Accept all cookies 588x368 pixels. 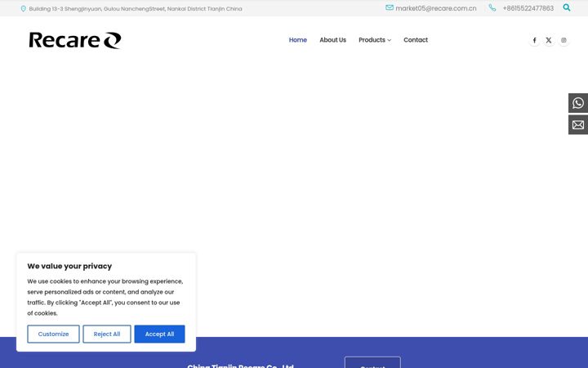click(159, 334)
